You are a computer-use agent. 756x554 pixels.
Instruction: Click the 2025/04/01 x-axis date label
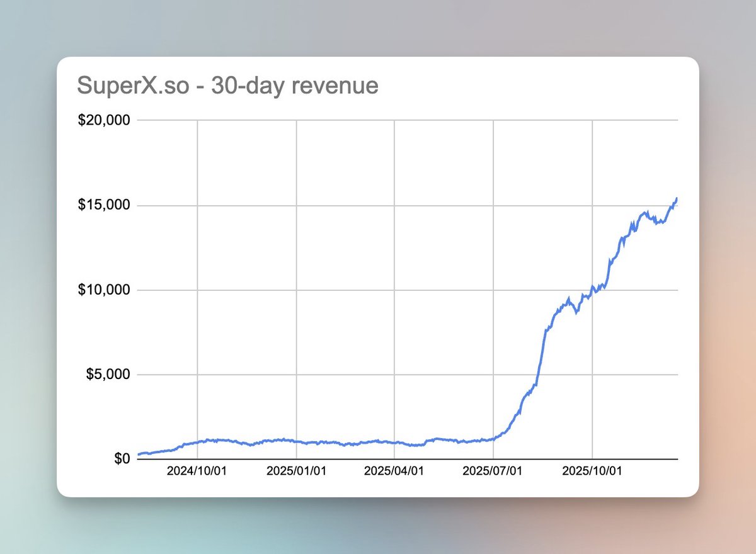pyautogui.click(x=394, y=471)
